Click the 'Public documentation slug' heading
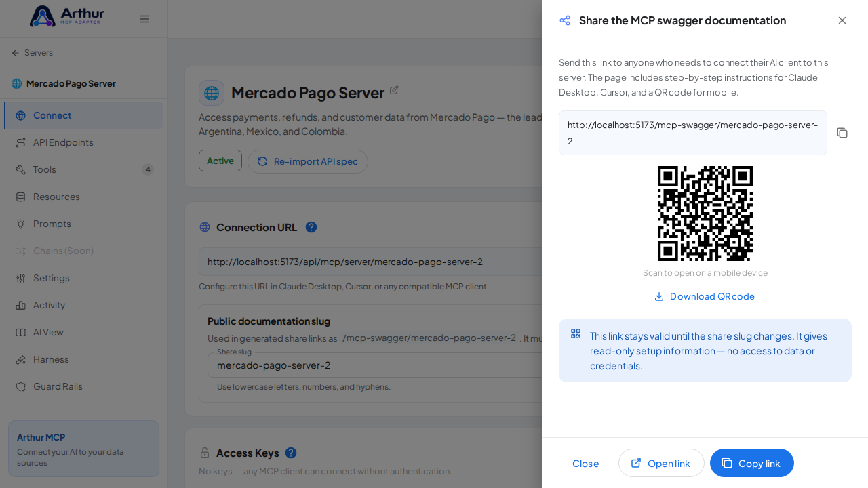 [x=269, y=321]
